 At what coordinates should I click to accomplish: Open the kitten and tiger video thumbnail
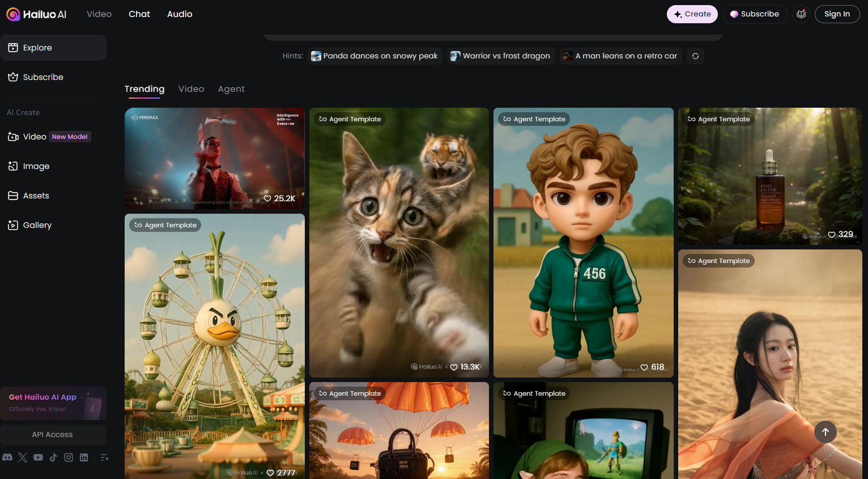[x=399, y=243]
